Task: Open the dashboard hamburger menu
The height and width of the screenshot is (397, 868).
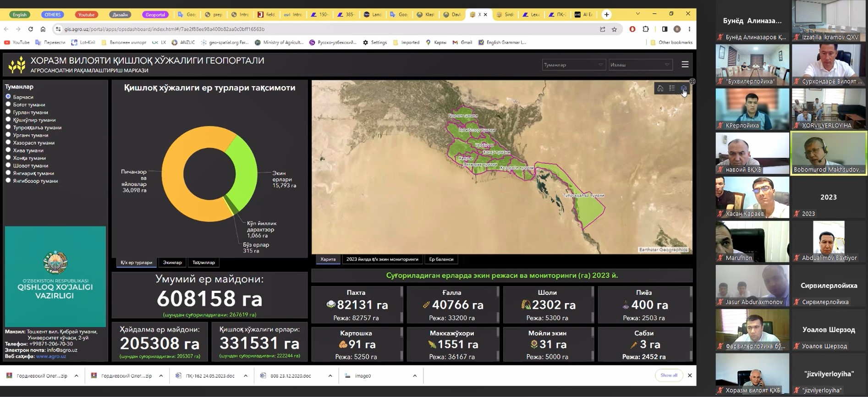Action: 685,65
